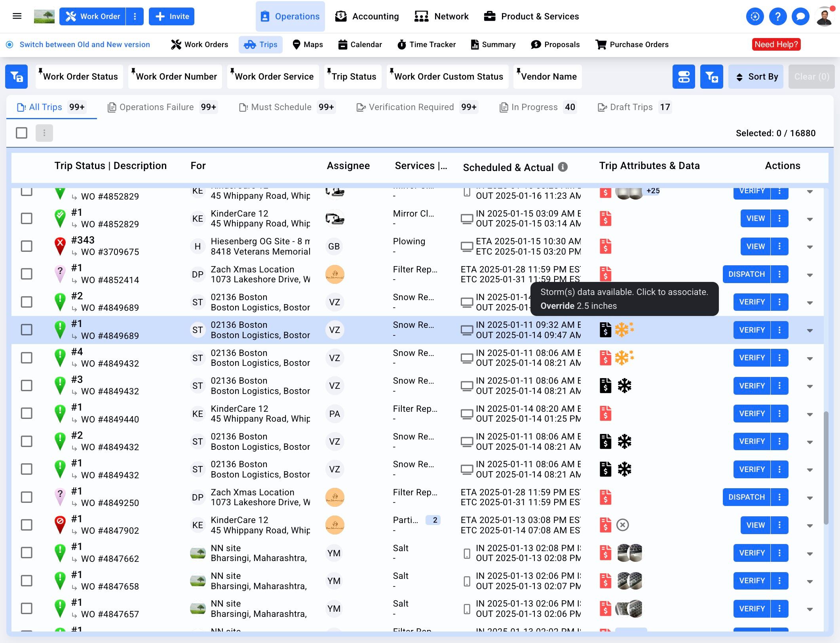Select the Old and New version radio button
The image size is (840, 643).
pyautogui.click(x=10, y=44)
